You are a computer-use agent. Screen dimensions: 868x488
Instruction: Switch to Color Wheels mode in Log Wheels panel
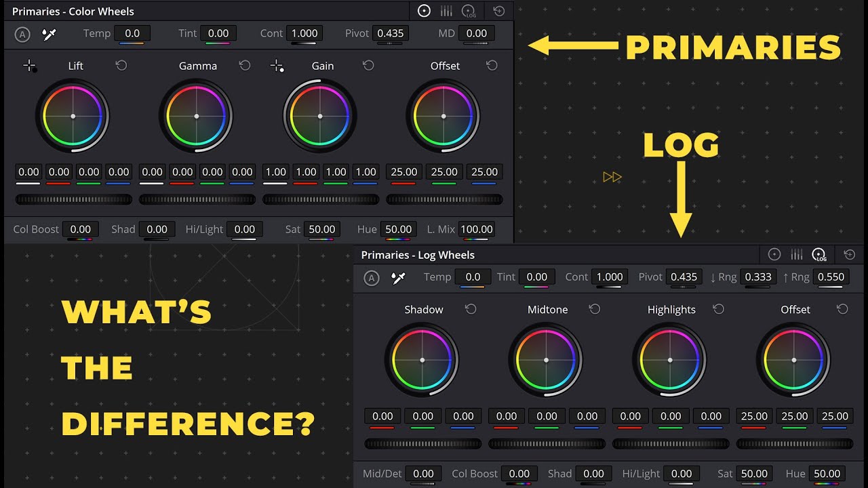pyautogui.click(x=774, y=254)
